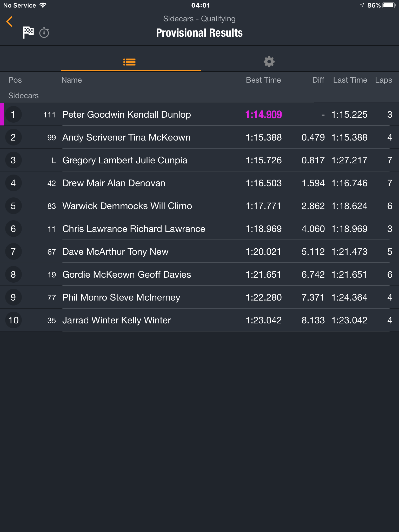The height and width of the screenshot is (532, 399).
Task: Sort by the Best Time column header
Action: (x=263, y=80)
